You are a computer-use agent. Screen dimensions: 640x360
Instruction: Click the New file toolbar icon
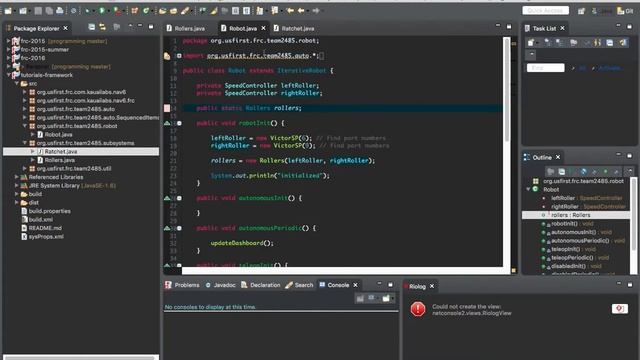click(8, 11)
